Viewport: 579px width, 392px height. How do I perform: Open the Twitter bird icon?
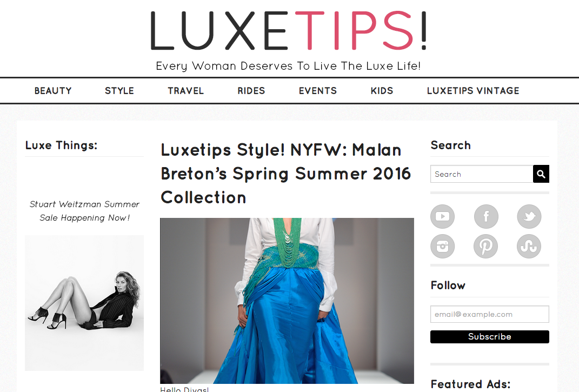click(x=529, y=216)
